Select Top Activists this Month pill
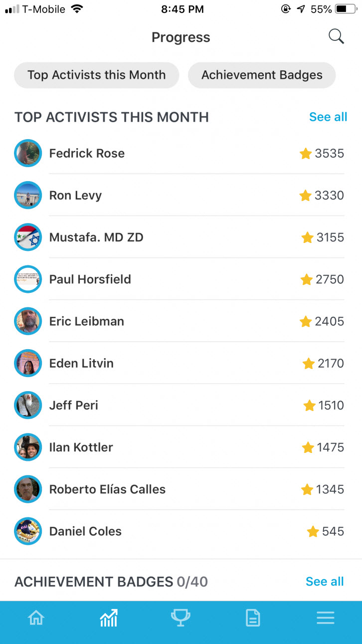 [96, 75]
